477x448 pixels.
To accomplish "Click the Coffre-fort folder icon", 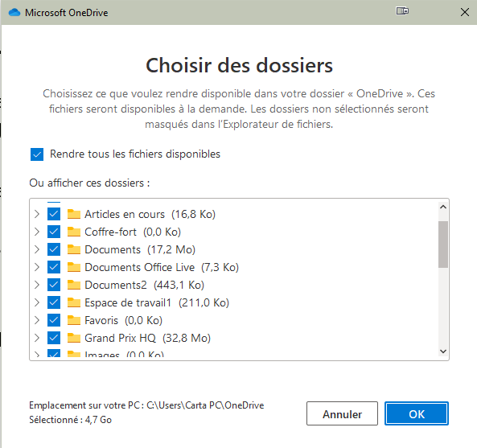I will (x=74, y=232).
